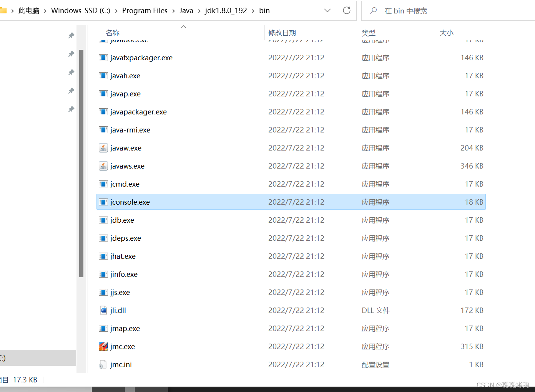
Task: Click the first quick access pin icon
Action: 71,36
